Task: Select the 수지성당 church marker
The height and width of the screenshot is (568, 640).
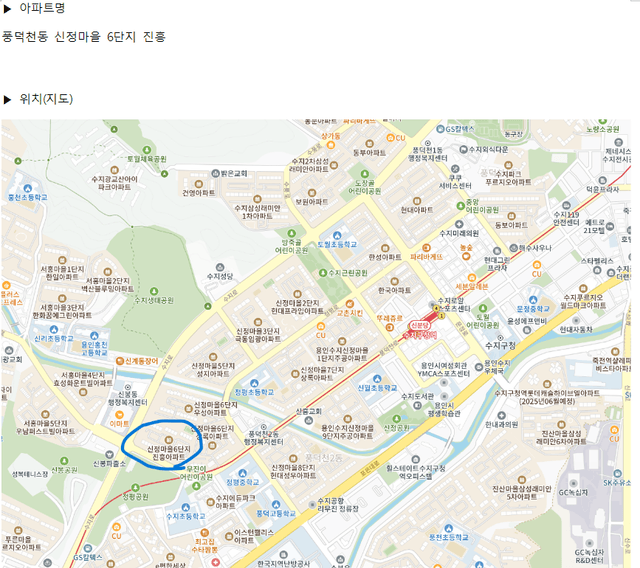Action: [220, 267]
